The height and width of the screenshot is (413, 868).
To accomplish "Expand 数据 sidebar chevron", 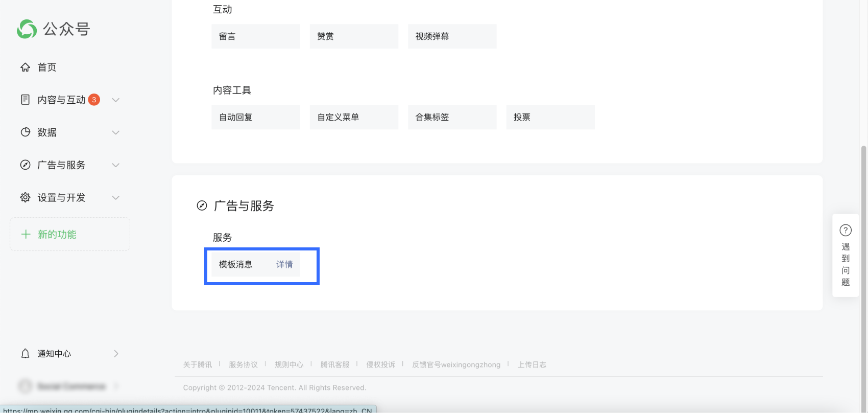I will click(116, 132).
